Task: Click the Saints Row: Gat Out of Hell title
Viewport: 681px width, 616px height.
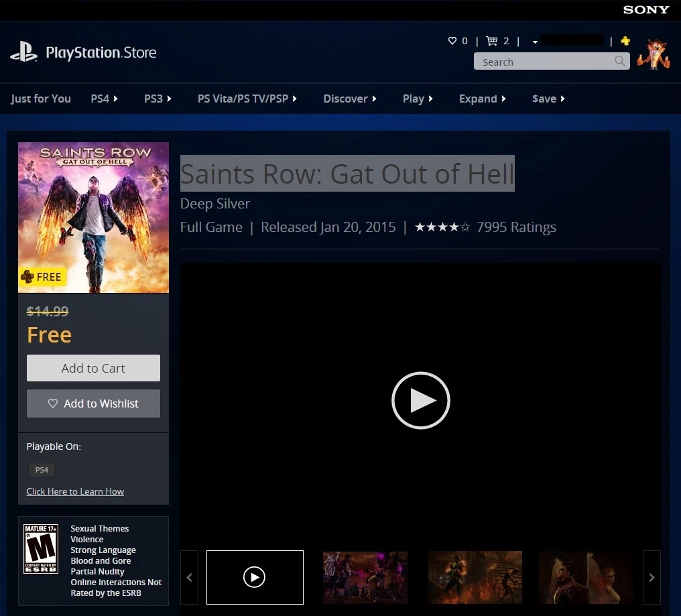Action: pos(347,174)
